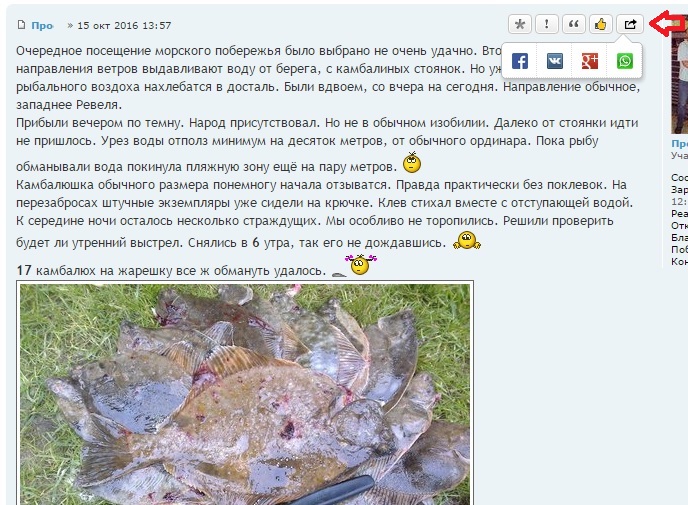
Task: Report the post with the exclamation mark button
Action: [547, 24]
